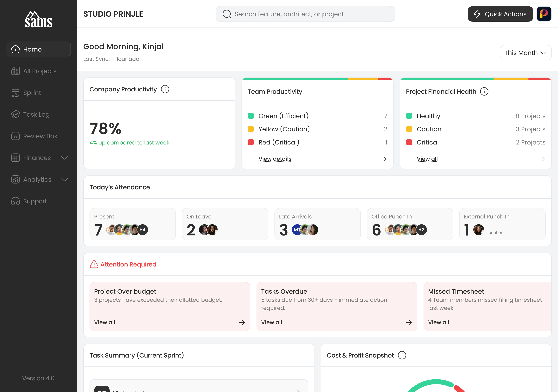Image resolution: width=558 pixels, height=392 pixels.
Task: Click the Company Productivity info icon
Action: click(x=165, y=89)
